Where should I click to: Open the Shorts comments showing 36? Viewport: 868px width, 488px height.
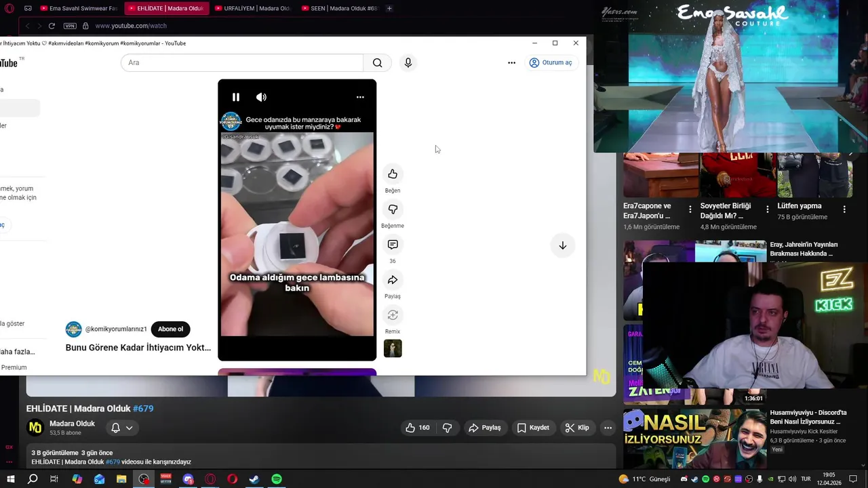pos(393,245)
